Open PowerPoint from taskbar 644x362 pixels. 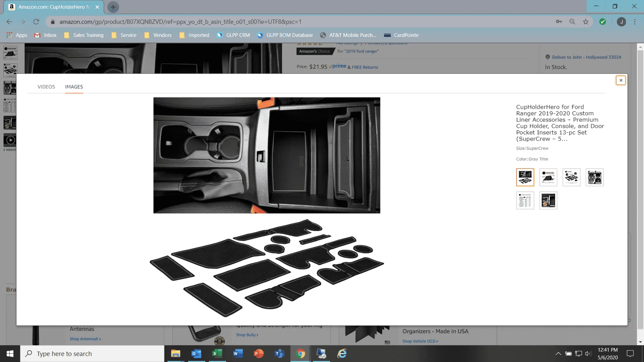pyautogui.click(x=259, y=354)
